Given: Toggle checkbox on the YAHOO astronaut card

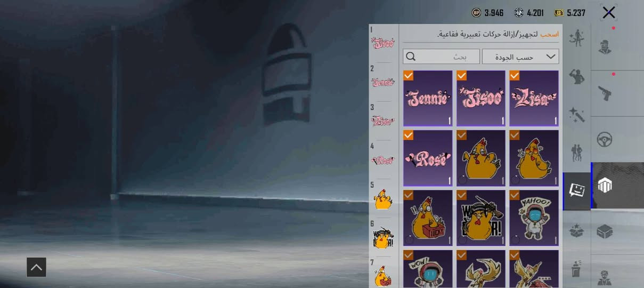Looking at the screenshot, I should [x=515, y=195].
